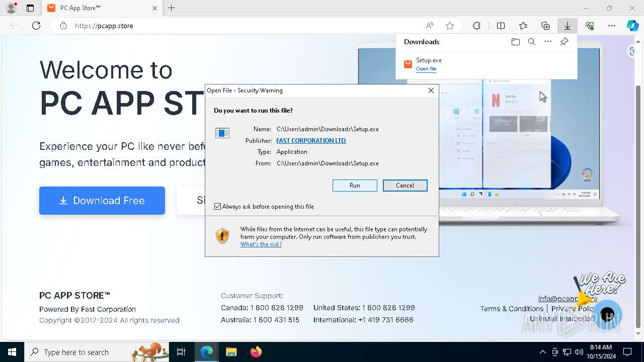This screenshot has height=362, width=644.
Task: Show hidden system tray icons
Action: coord(542,352)
